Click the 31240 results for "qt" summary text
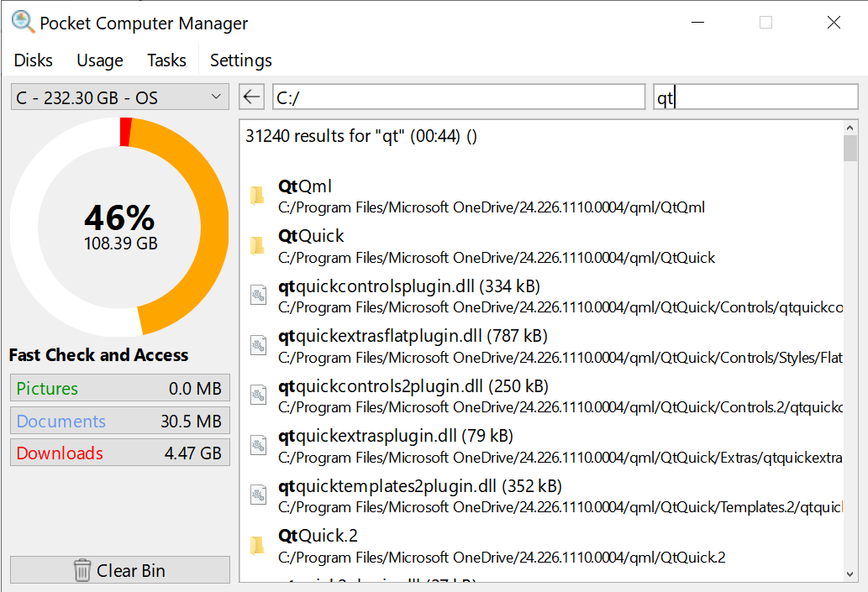The width and height of the screenshot is (868, 592). pos(361,136)
